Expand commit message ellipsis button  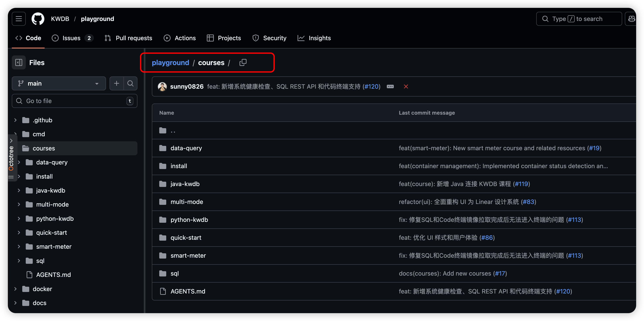[390, 86]
